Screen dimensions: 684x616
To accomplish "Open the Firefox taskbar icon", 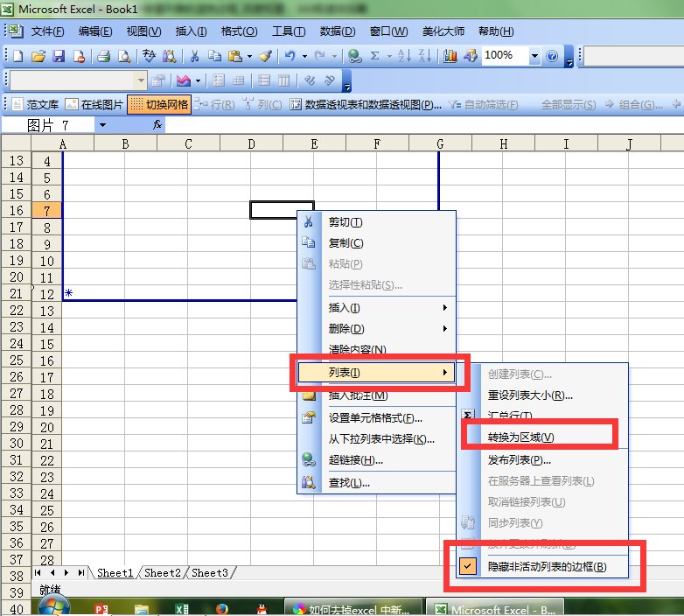I will (221, 608).
